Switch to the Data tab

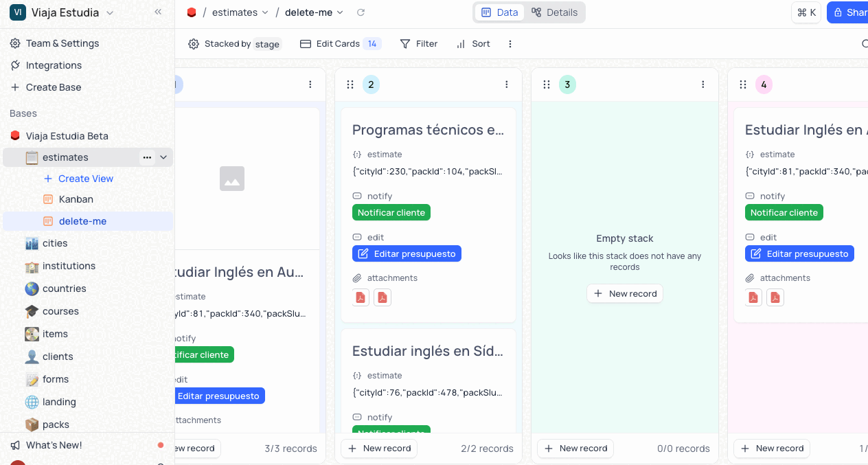[500, 12]
